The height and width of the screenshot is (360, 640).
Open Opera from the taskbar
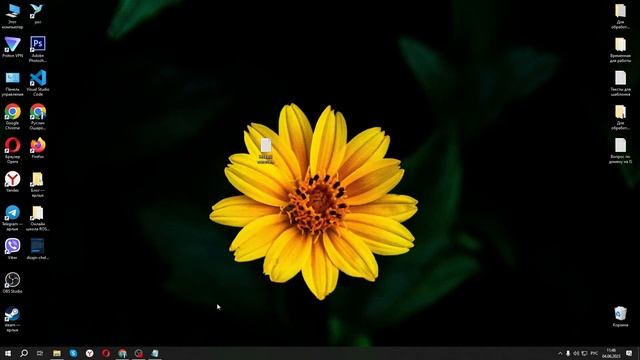tap(106, 353)
